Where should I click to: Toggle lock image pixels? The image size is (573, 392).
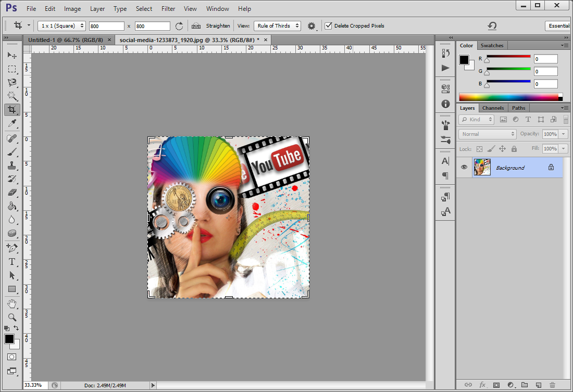pyautogui.click(x=491, y=149)
